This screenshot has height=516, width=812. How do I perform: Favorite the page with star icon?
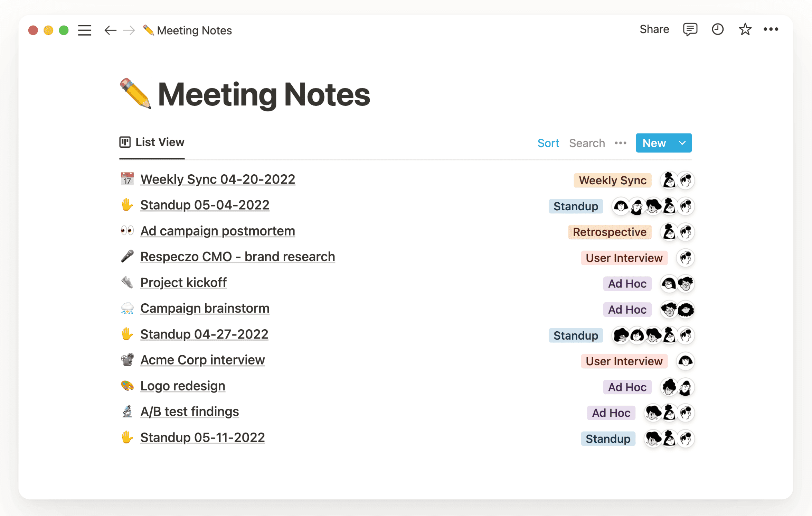(x=745, y=29)
